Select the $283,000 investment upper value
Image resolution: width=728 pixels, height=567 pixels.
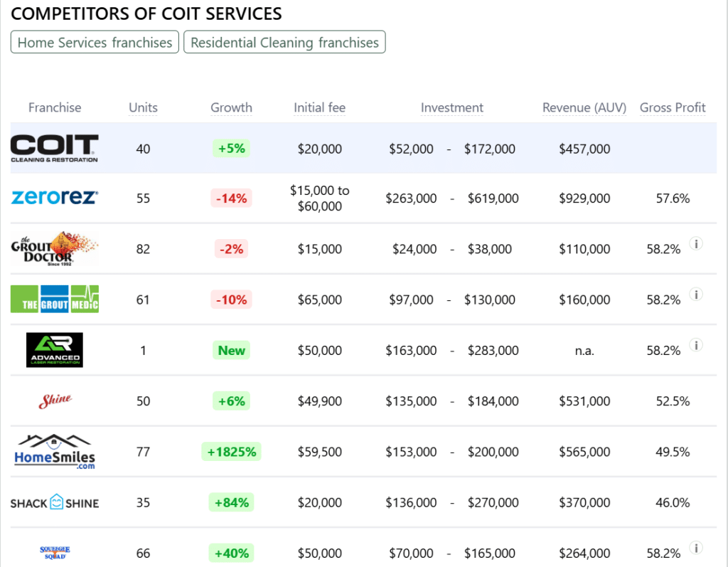493,351
